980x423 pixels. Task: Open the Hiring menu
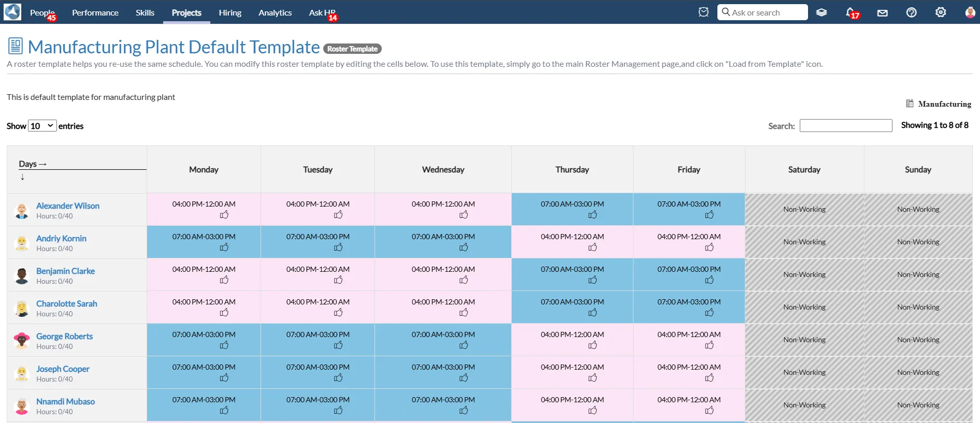230,12
